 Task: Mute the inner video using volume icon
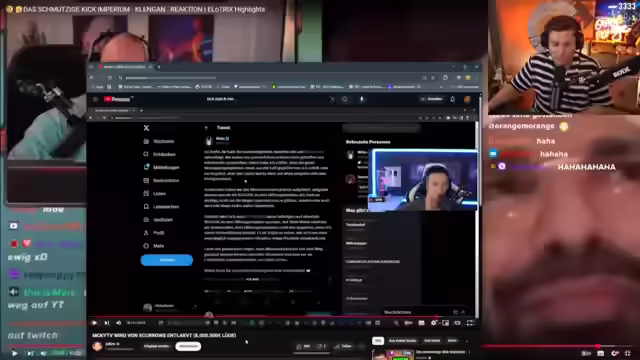pos(118,323)
